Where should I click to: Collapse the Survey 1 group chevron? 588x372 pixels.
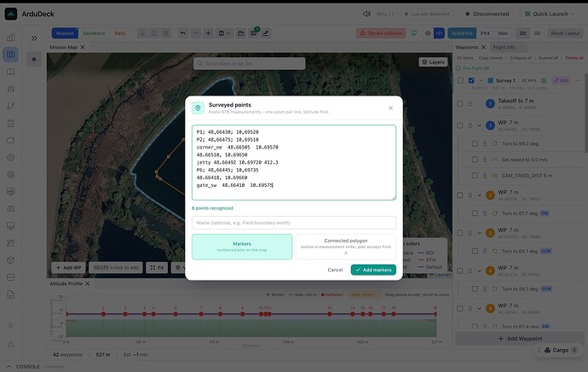(481, 80)
